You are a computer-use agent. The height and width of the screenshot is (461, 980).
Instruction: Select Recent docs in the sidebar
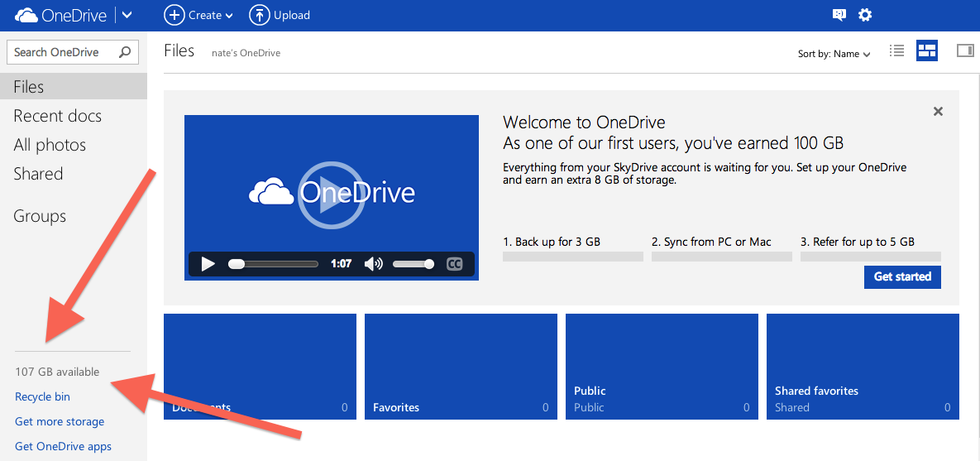(57, 116)
